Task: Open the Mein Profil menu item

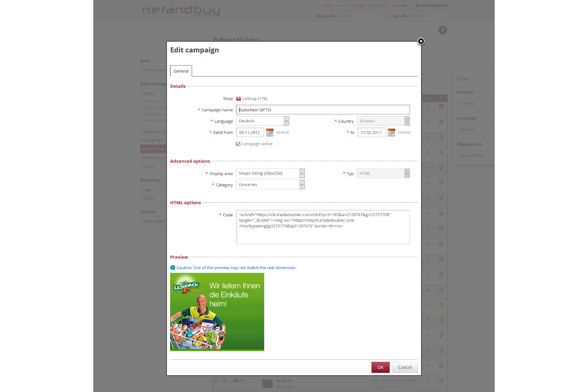Action: coord(378,5)
